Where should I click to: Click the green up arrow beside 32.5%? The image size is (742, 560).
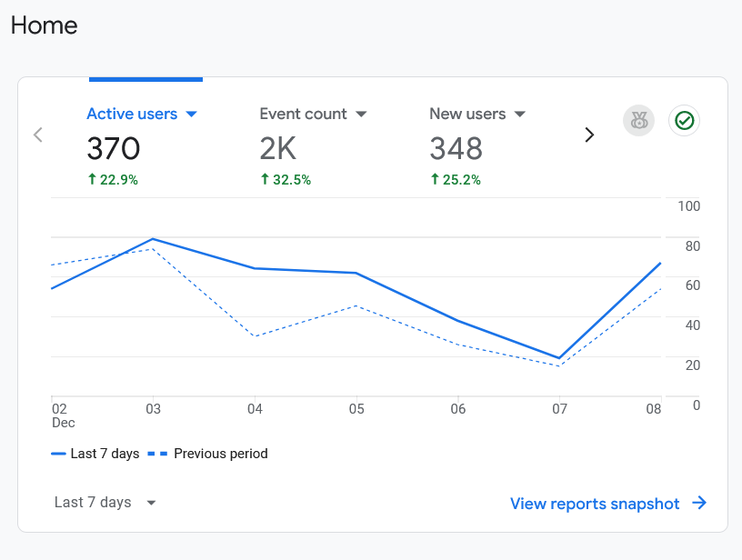265,180
